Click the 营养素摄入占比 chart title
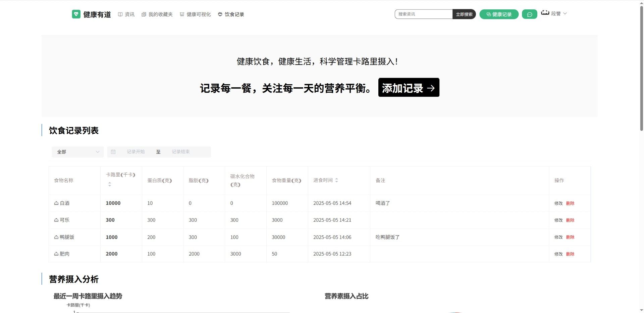 pyautogui.click(x=346, y=296)
